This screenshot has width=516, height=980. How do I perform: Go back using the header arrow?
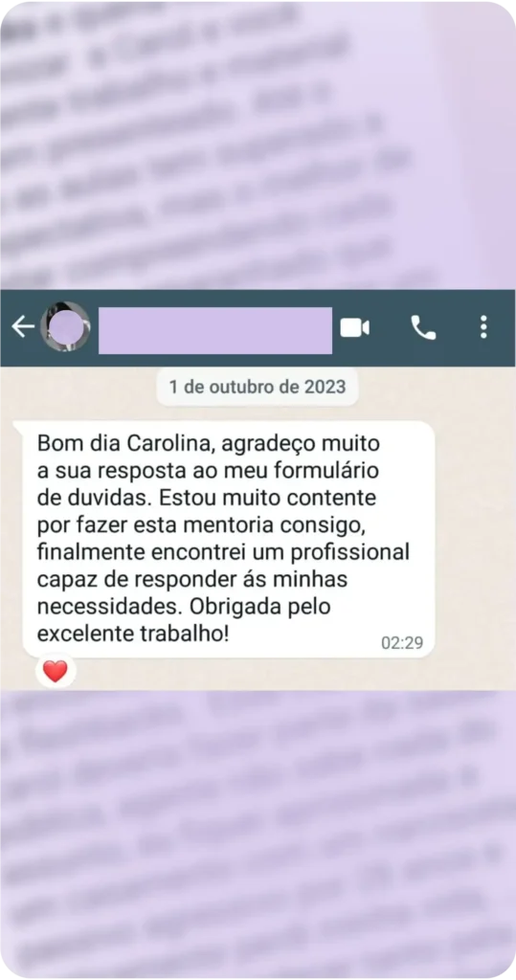[23, 327]
